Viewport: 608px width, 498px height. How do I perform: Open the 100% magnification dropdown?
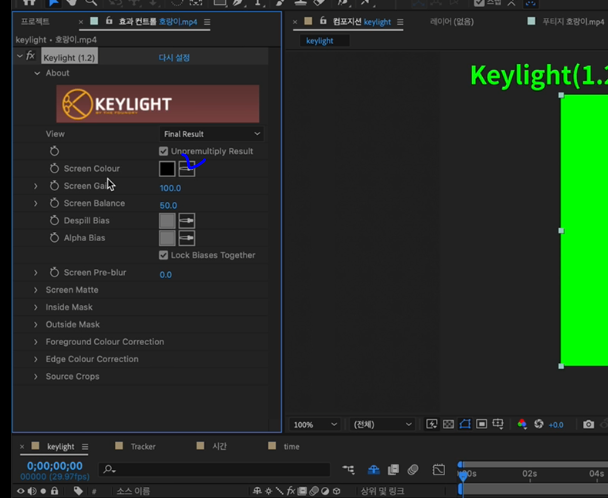(314, 424)
